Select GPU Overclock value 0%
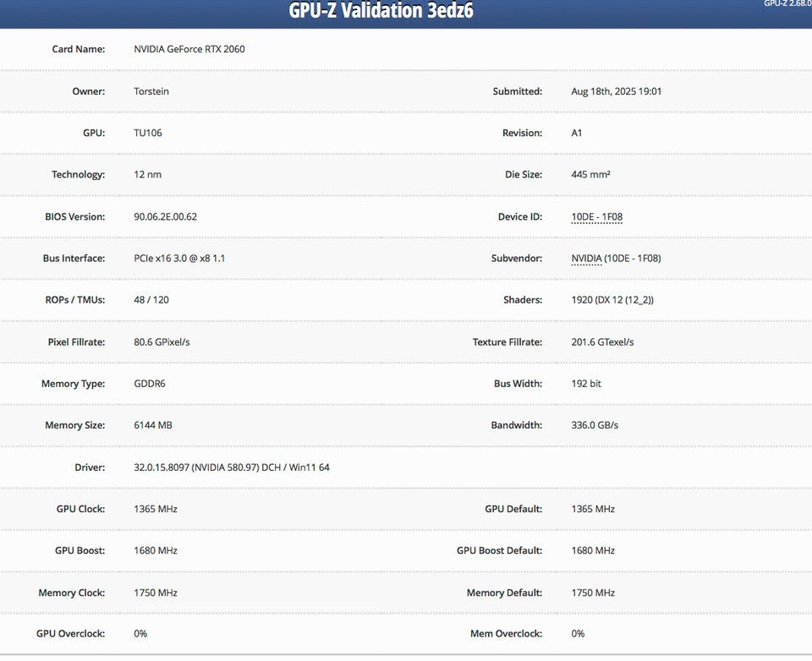The image size is (812, 661). pyautogui.click(x=140, y=634)
